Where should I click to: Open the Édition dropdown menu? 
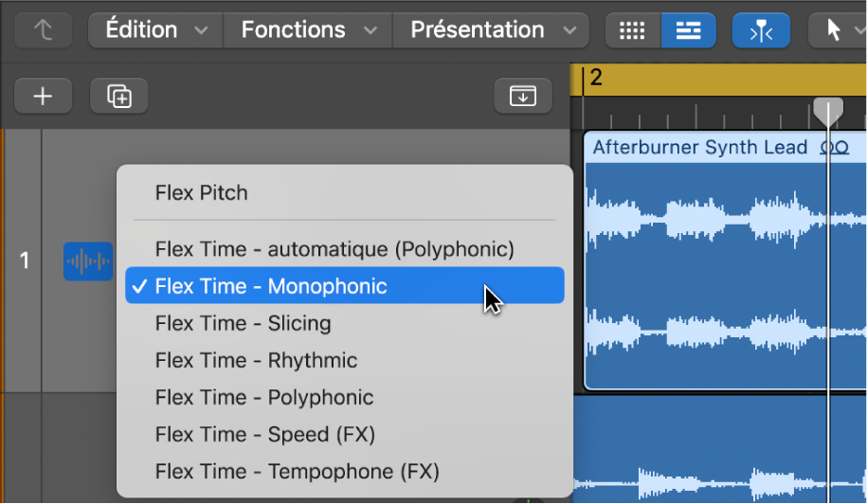tap(155, 30)
